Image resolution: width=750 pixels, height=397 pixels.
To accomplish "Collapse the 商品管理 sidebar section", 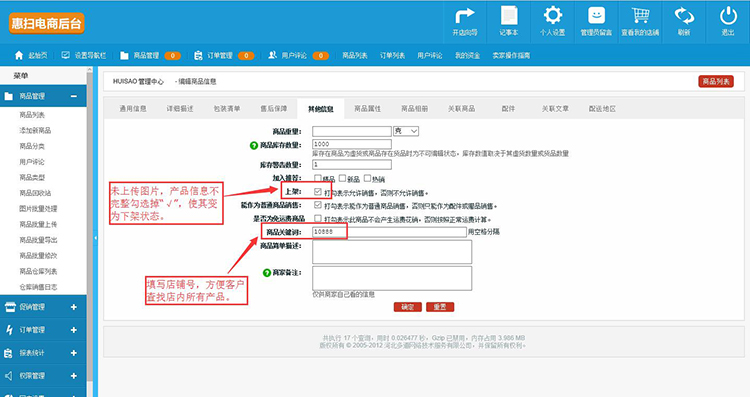I will click(74, 96).
